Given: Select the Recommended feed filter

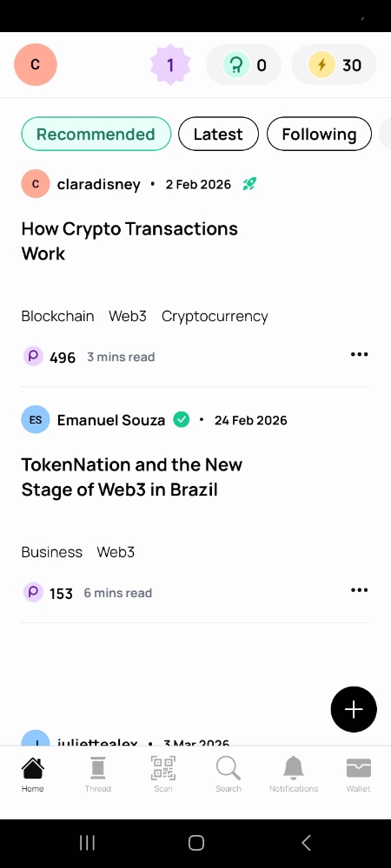Looking at the screenshot, I should (x=96, y=134).
